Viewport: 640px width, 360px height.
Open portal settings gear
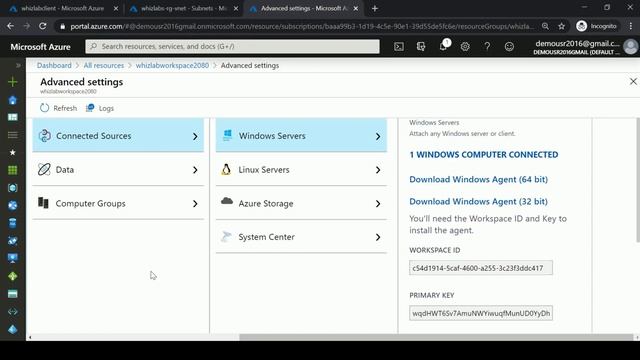point(465,47)
